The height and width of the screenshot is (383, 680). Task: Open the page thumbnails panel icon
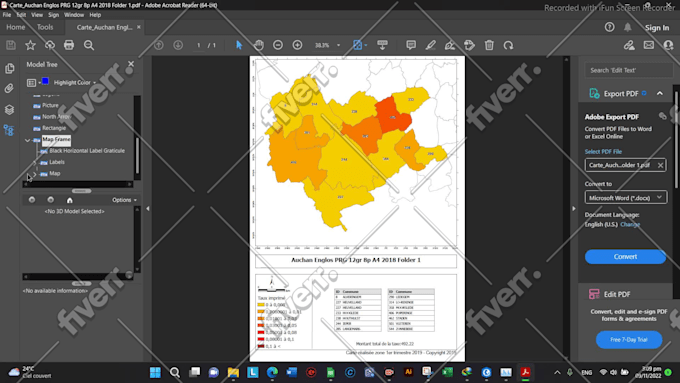point(9,69)
